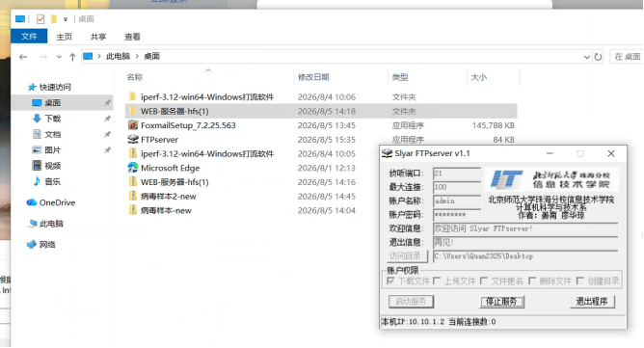Click 桌面 in the address path
The image size is (644, 348).
click(x=151, y=56)
